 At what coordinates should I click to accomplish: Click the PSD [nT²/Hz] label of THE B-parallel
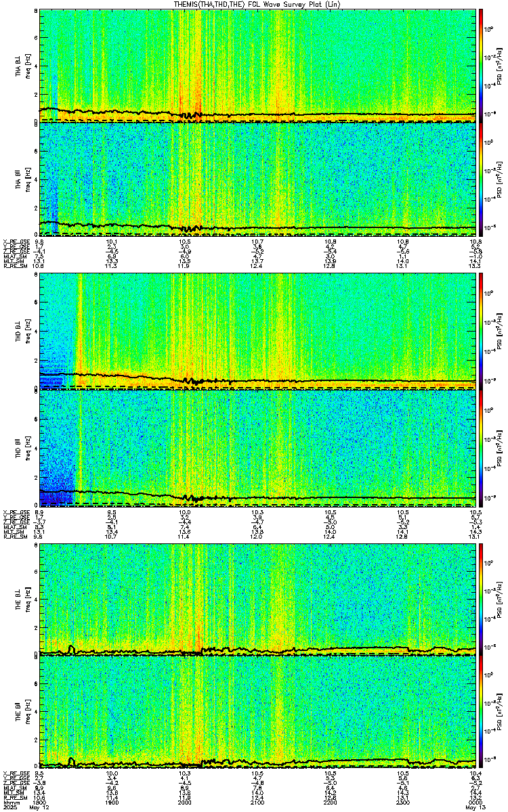(x=500, y=712)
